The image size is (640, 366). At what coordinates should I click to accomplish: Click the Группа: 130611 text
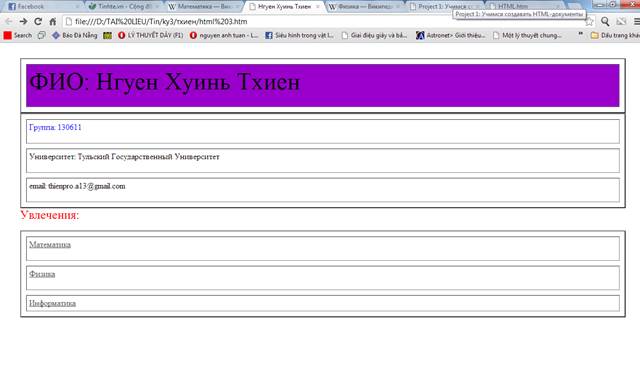tap(55, 127)
